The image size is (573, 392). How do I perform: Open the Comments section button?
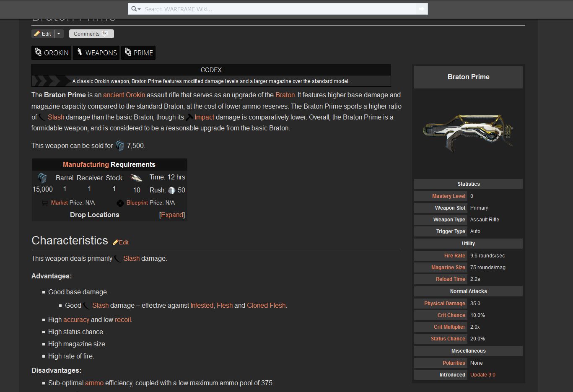click(x=91, y=34)
